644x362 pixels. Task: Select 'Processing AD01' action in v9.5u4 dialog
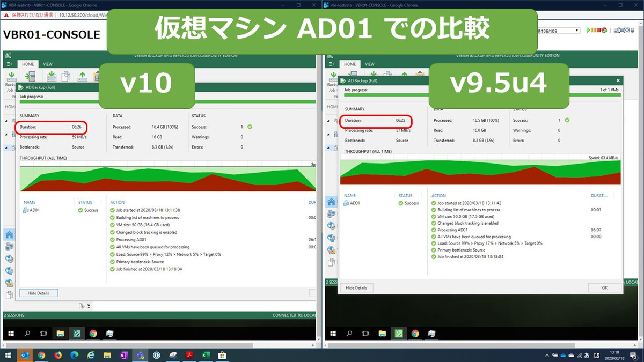452,230
